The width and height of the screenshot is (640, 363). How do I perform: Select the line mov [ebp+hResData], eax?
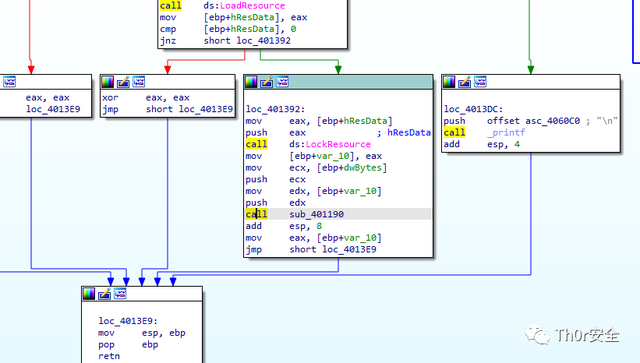233,17
